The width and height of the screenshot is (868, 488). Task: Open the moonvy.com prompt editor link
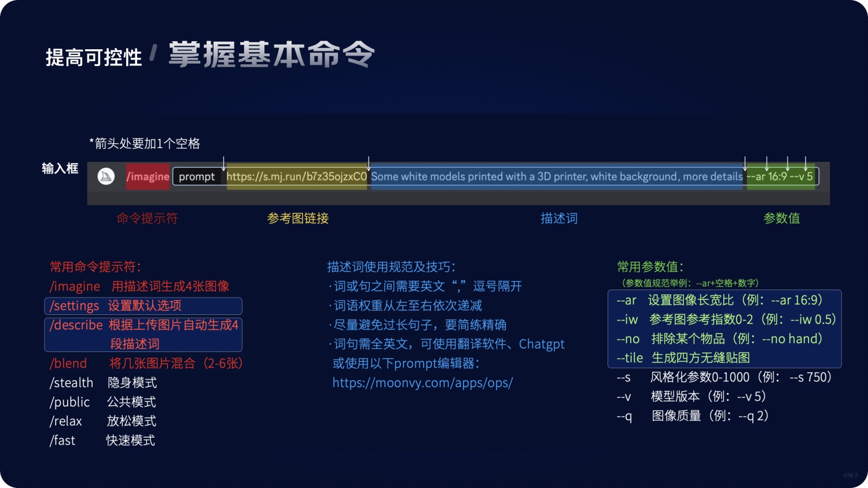[x=423, y=383]
